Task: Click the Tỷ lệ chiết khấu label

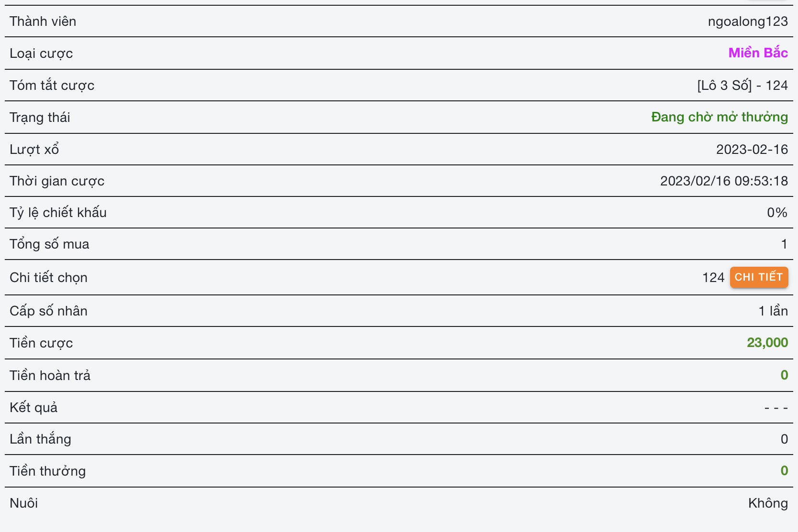Action: point(58,213)
